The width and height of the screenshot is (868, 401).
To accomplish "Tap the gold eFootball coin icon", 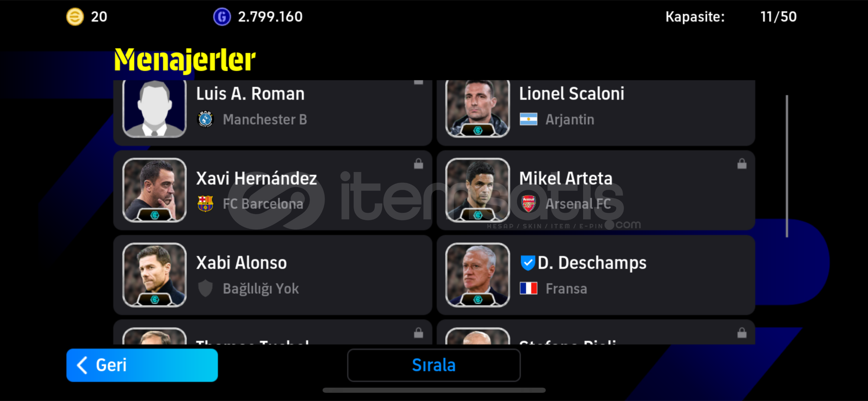I will 75,17.
